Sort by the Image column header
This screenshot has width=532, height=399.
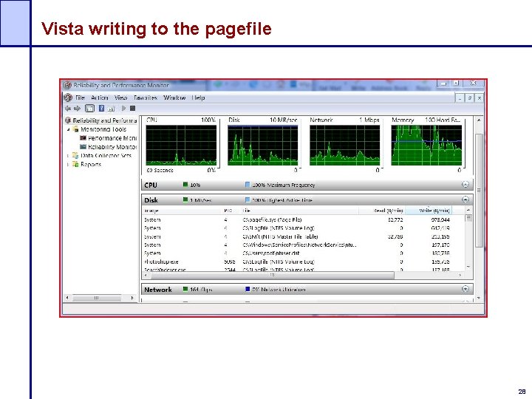coord(182,211)
